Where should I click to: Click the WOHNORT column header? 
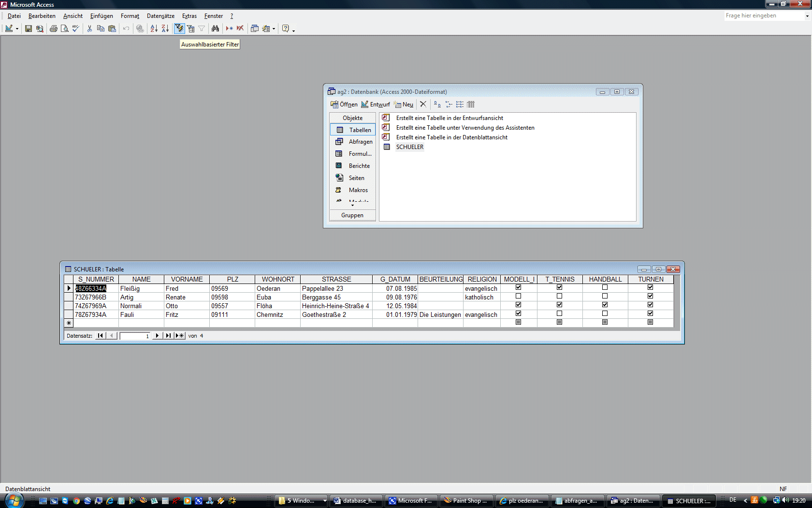coord(278,279)
